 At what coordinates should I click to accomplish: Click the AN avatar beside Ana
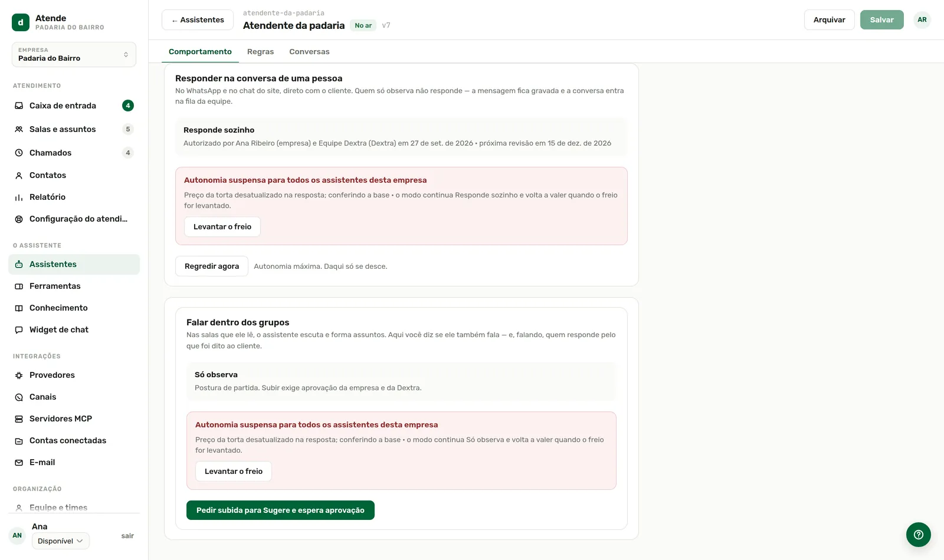coord(17,535)
